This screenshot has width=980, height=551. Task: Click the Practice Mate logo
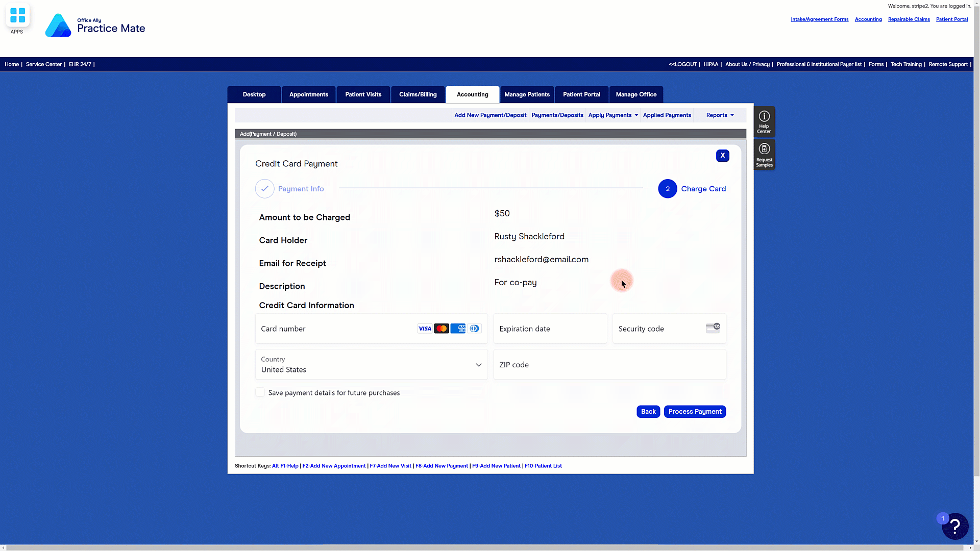point(95,26)
